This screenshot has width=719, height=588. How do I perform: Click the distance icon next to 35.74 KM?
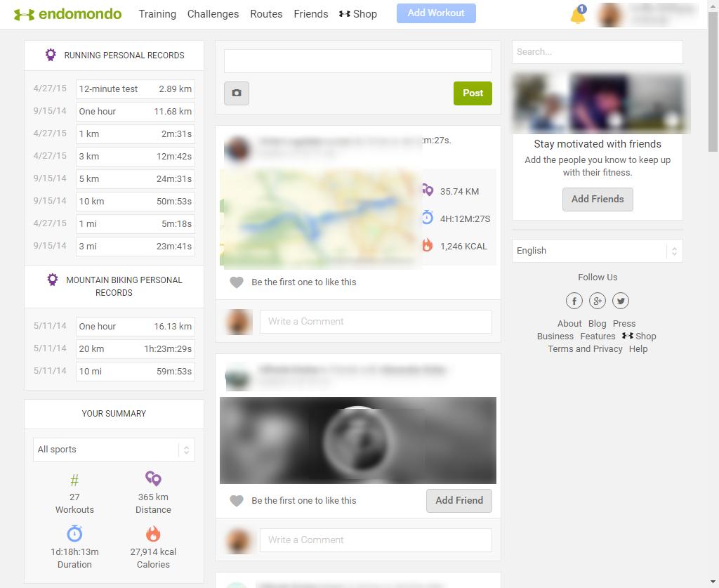pyautogui.click(x=428, y=190)
